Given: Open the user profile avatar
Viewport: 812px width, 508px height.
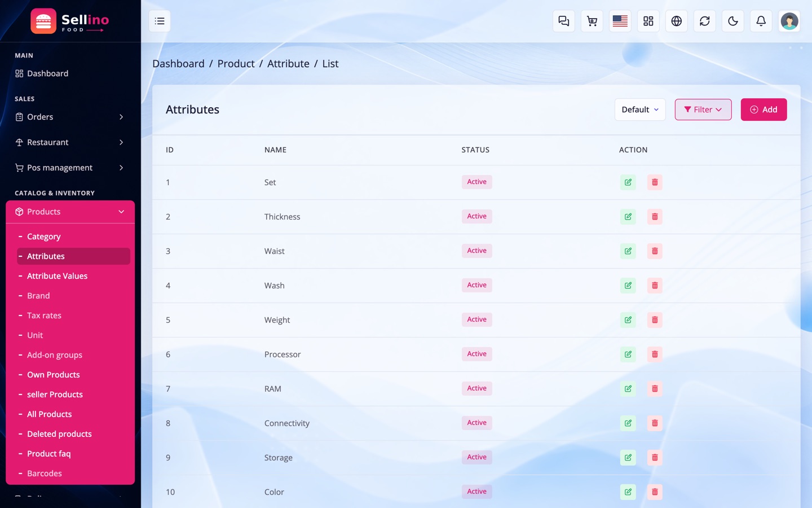Looking at the screenshot, I should pos(789,21).
